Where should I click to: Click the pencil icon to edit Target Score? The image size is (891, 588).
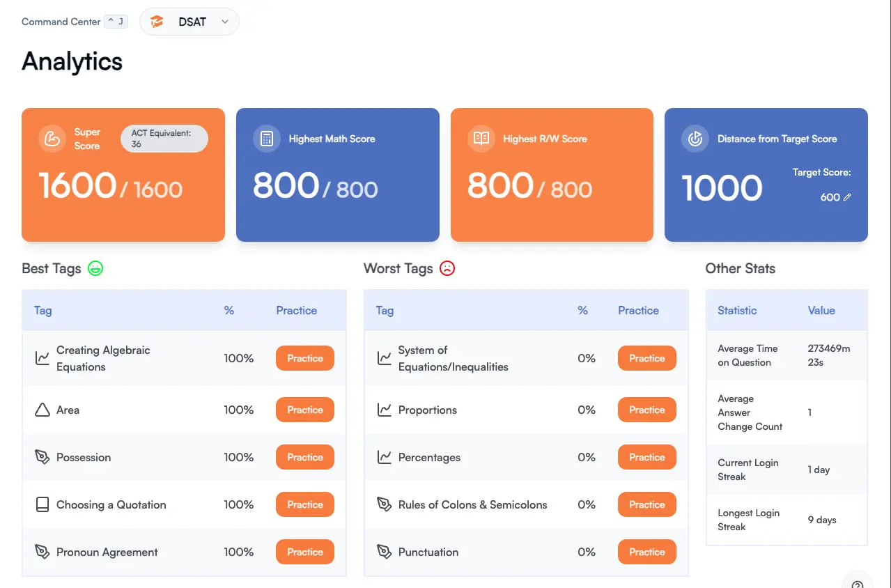(847, 197)
